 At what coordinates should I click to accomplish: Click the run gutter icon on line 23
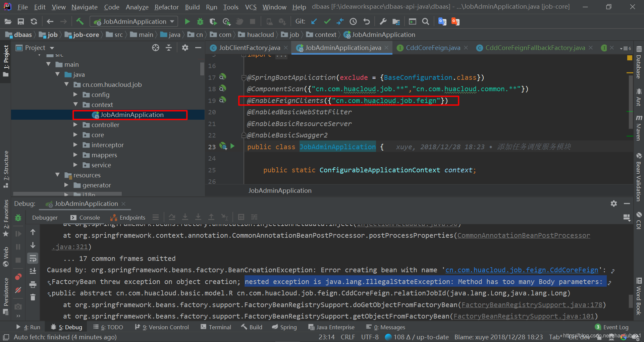tap(232, 146)
